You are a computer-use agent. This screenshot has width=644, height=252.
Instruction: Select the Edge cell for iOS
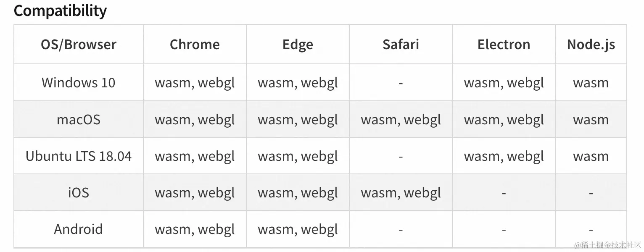pyautogui.click(x=298, y=193)
